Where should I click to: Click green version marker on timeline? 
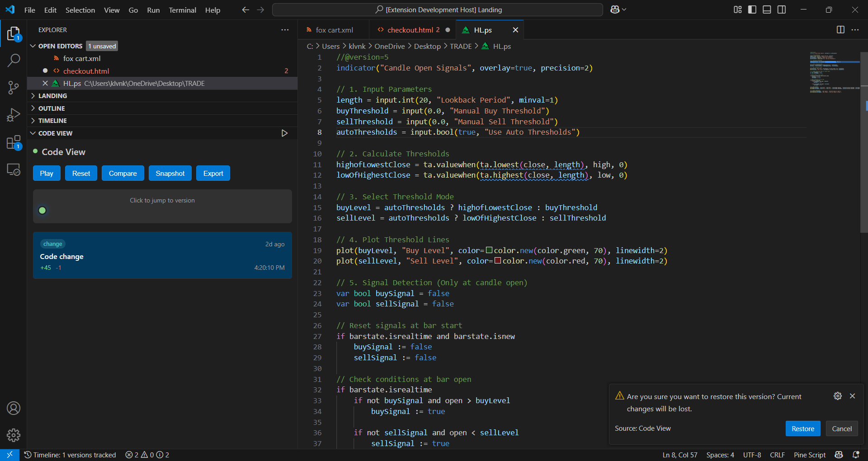click(x=42, y=210)
